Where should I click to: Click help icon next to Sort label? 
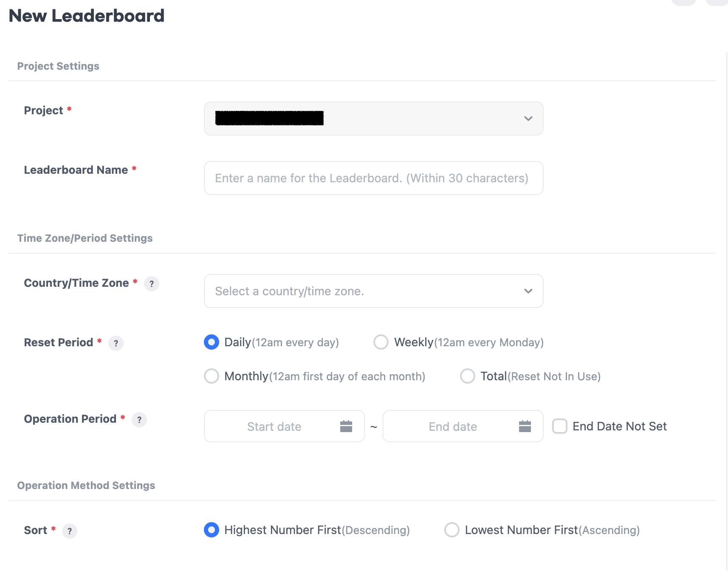tap(70, 531)
